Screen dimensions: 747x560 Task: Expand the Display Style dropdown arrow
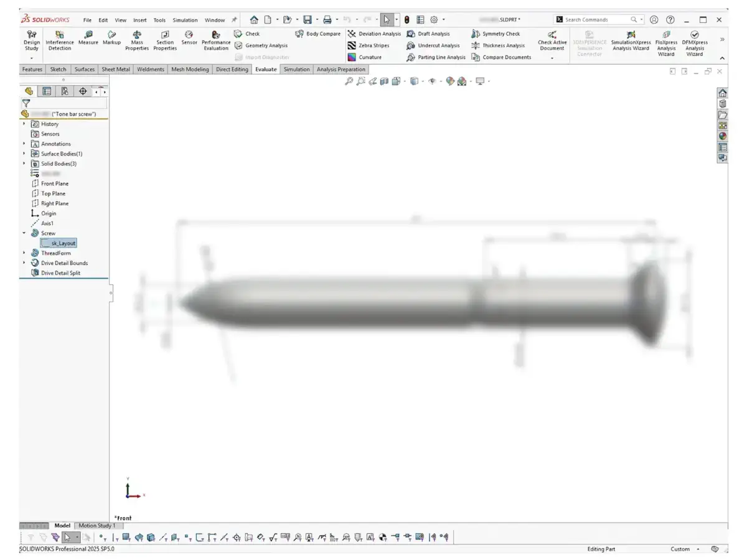[x=423, y=81]
